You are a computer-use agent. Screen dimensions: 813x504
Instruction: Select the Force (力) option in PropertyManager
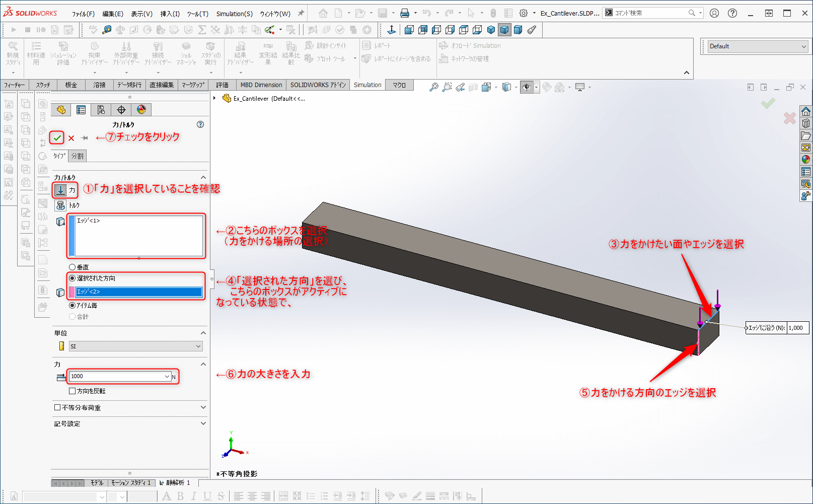pyautogui.click(x=61, y=190)
